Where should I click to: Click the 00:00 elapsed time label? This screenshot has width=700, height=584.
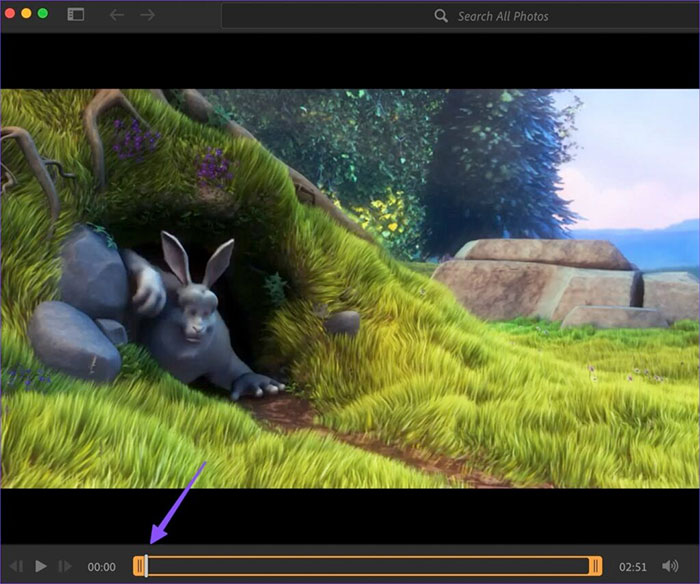[102, 567]
